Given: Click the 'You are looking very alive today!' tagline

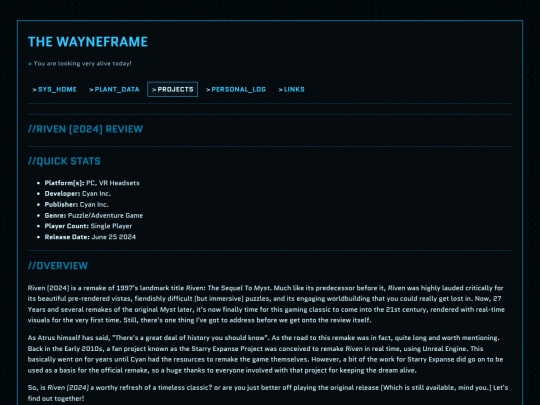Looking at the screenshot, I should click(80, 63).
